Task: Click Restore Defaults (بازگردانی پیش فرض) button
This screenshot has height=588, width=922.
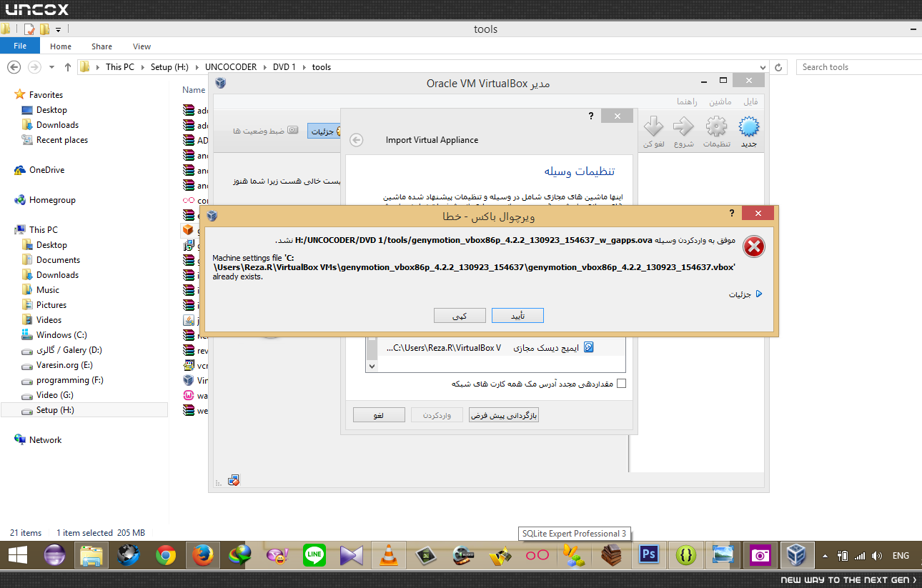Action: [x=504, y=415]
